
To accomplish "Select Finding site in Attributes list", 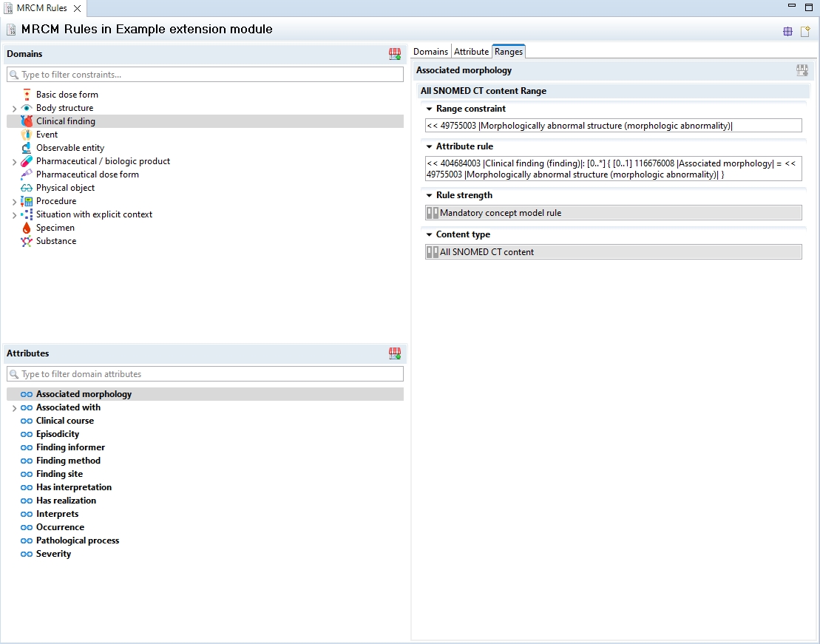I will point(59,474).
